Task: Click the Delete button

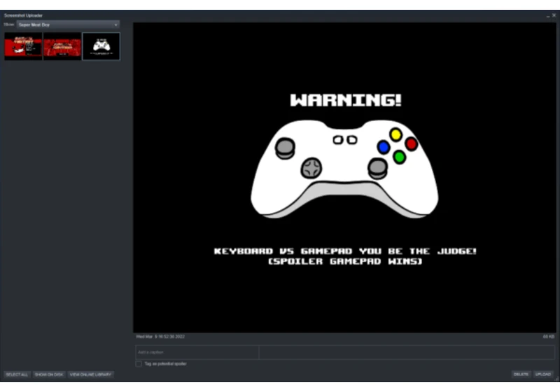Action: point(521,374)
